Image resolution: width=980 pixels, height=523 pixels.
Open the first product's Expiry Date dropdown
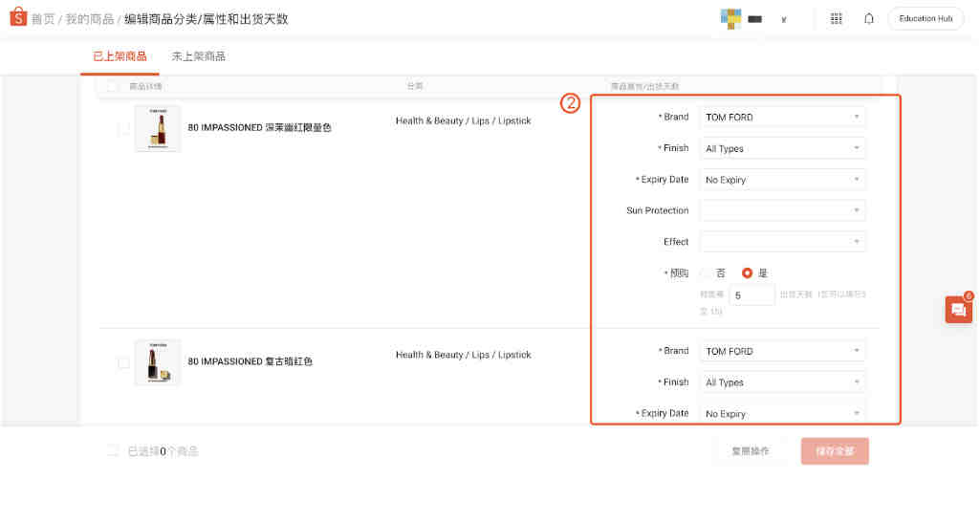(782, 180)
